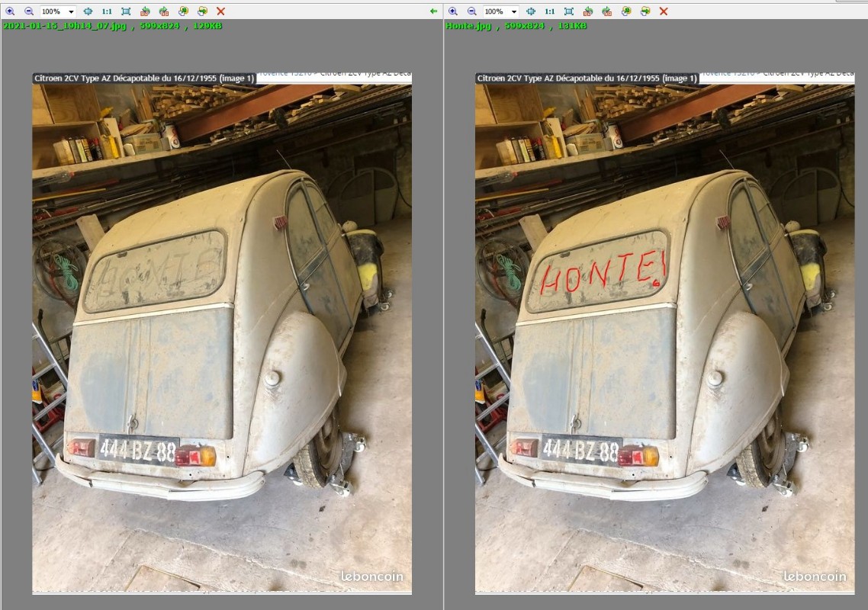Image resolution: width=868 pixels, height=610 pixels.
Task: Rotate left image counterclockwise
Action: pyautogui.click(x=145, y=11)
